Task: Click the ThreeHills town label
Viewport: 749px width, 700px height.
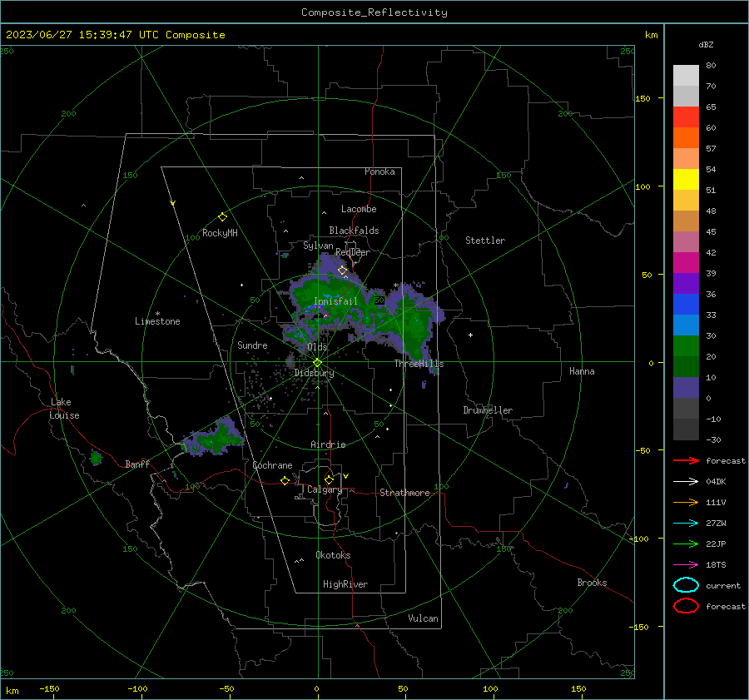Action: 419,364
